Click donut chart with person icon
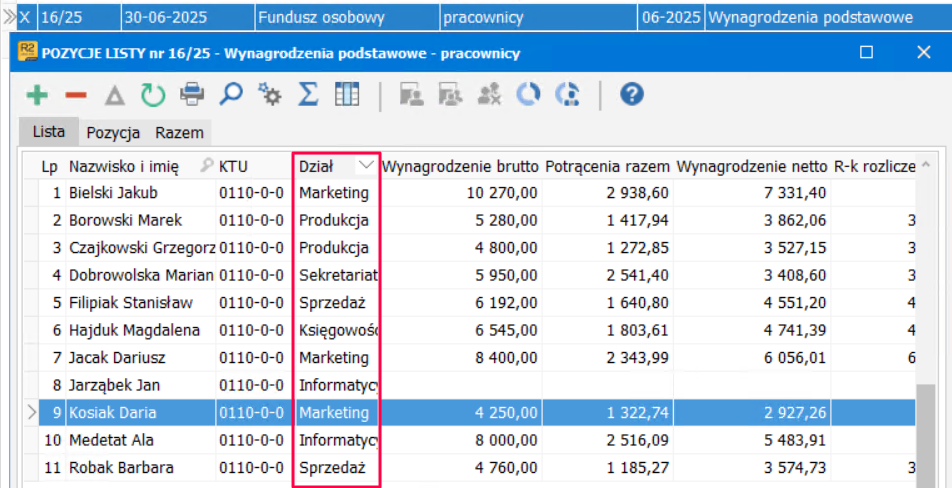The width and height of the screenshot is (952, 488). point(567,95)
